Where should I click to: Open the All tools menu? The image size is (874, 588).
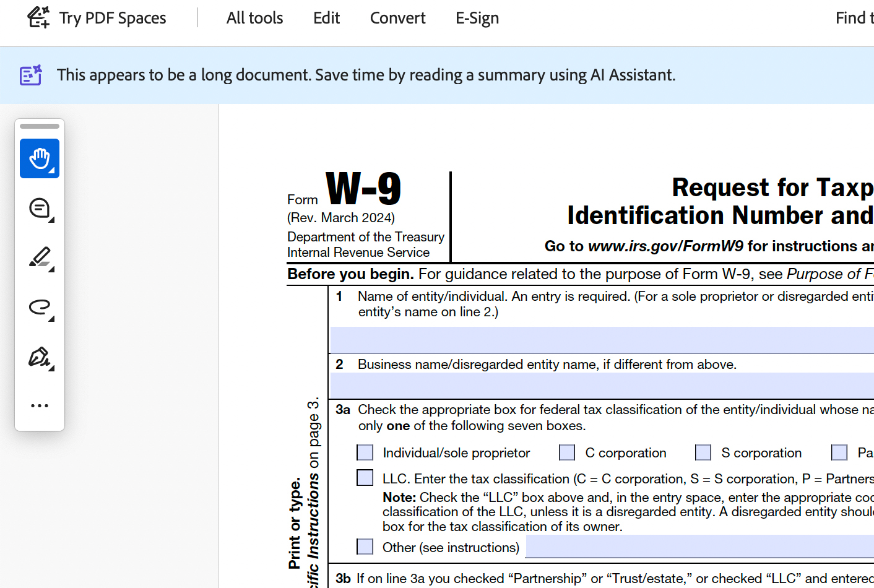tap(254, 18)
